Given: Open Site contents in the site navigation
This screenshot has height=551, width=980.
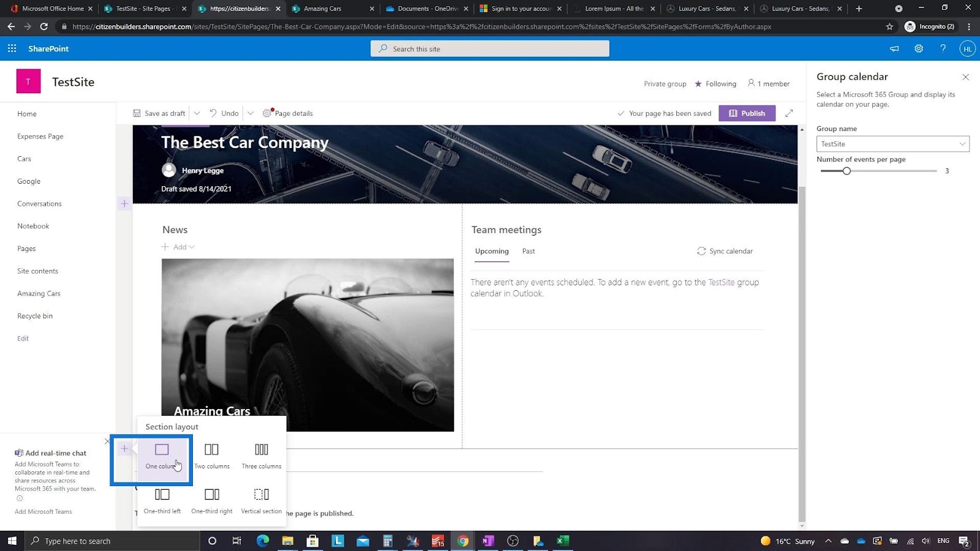Looking at the screenshot, I should [x=37, y=271].
